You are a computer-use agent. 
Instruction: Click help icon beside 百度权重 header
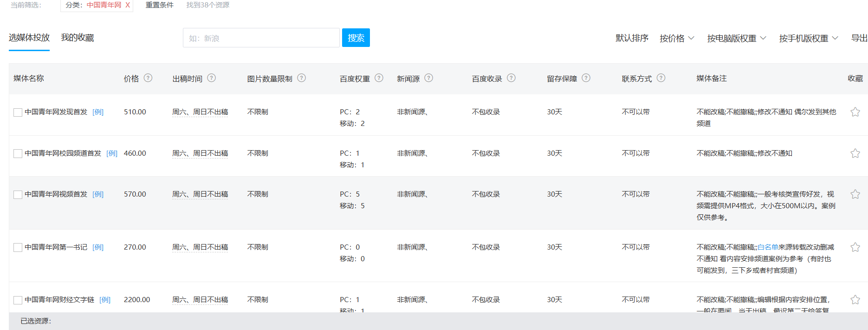click(x=379, y=78)
